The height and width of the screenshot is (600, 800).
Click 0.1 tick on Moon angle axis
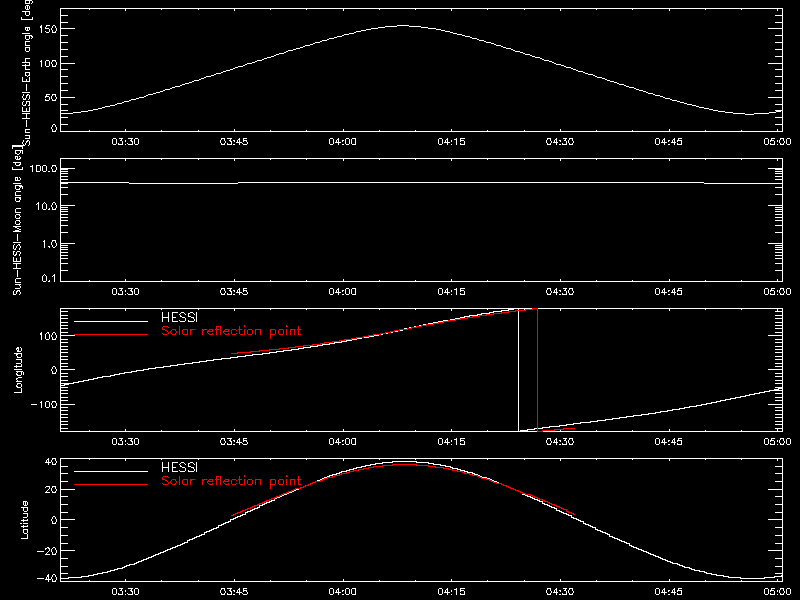coord(49,278)
